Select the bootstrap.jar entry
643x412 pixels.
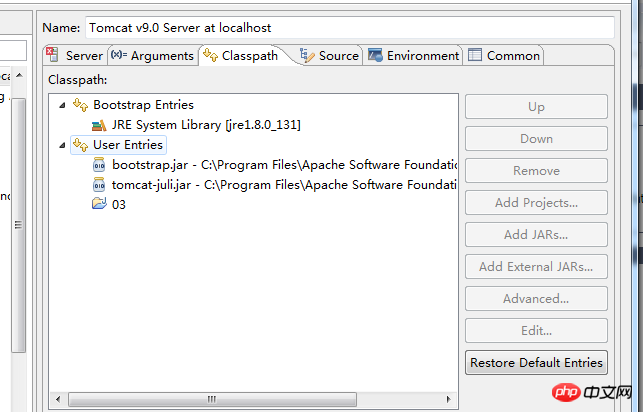pos(285,165)
